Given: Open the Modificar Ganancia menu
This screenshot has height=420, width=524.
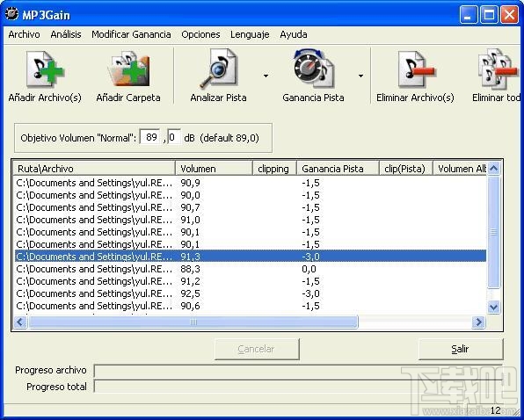Looking at the screenshot, I should pyautogui.click(x=131, y=34).
